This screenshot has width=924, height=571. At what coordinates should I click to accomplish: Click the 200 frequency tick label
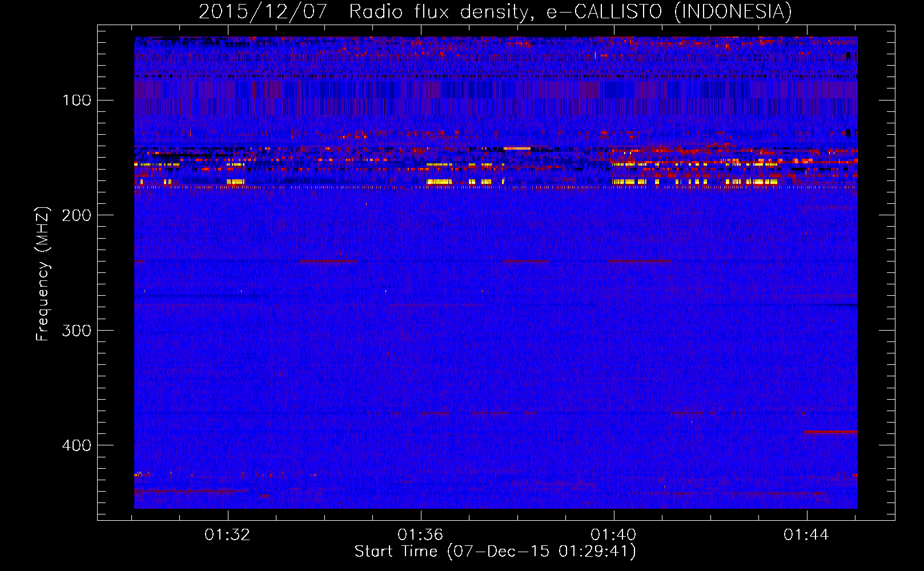click(x=77, y=215)
